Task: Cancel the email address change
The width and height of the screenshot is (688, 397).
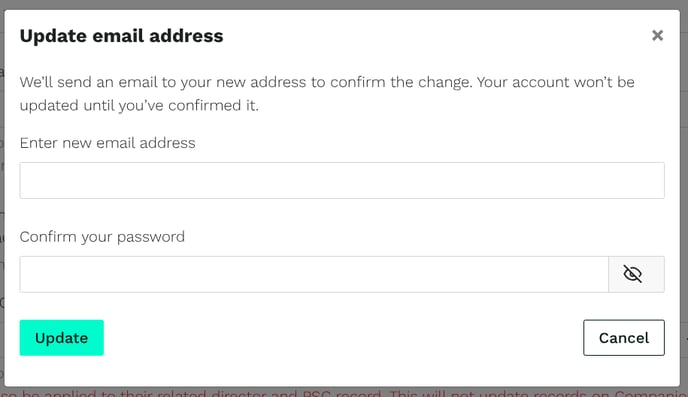Action: [x=624, y=338]
